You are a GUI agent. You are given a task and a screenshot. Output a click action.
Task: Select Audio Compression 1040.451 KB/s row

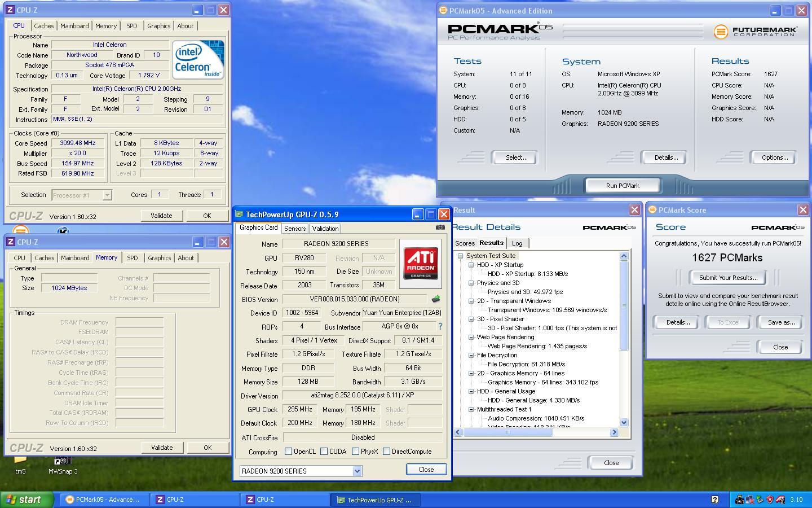click(536, 418)
